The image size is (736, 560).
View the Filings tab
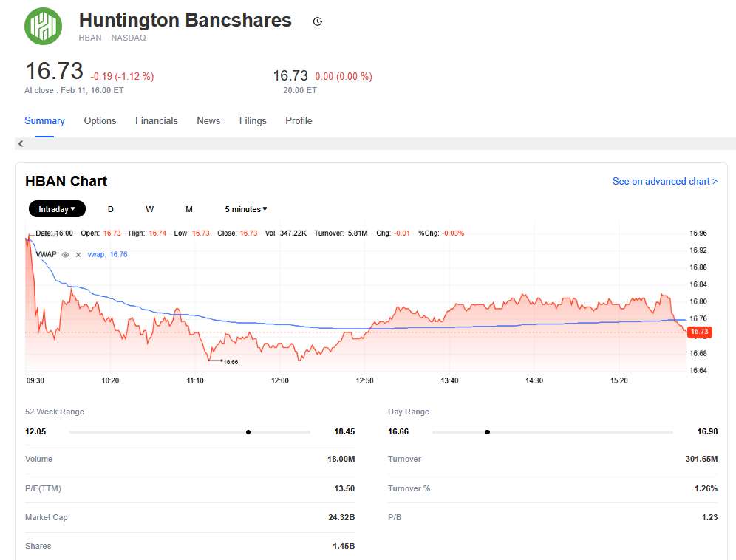click(x=253, y=120)
